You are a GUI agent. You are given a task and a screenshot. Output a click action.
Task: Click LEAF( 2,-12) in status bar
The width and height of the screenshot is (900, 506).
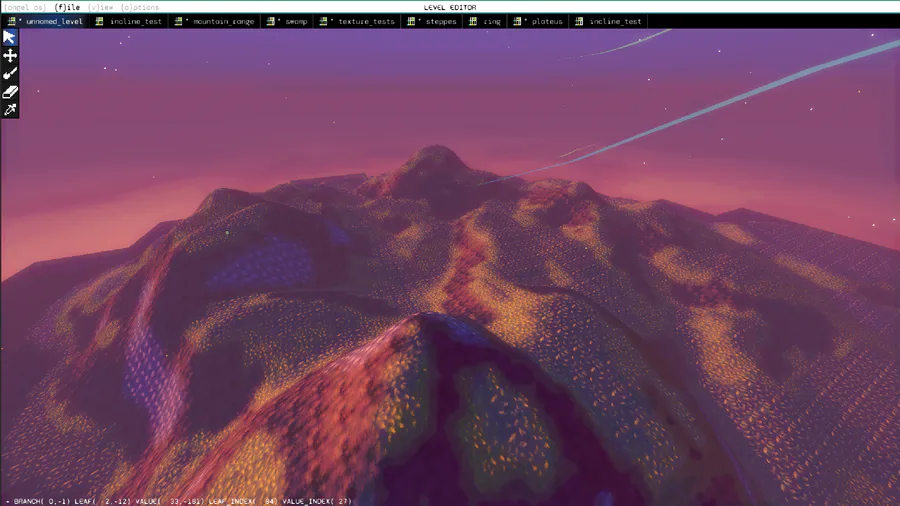[x=103, y=501]
